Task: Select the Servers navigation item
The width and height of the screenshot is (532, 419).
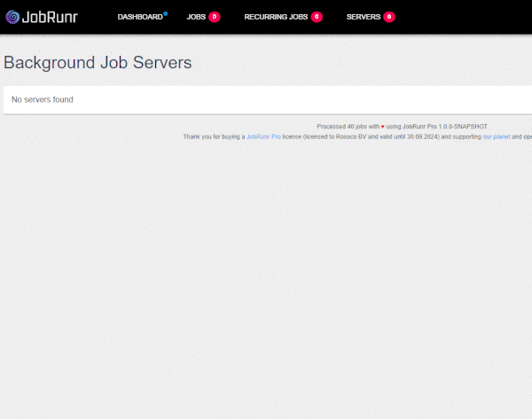Action: click(x=363, y=17)
